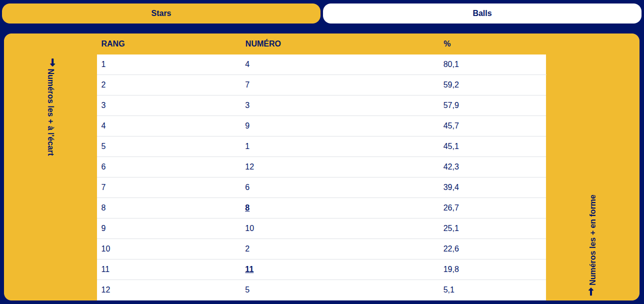This screenshot has width=644, height=304.
Task: Click the down arrow beside 'Numéros les + à l'écart'
Action: [52, 62]
